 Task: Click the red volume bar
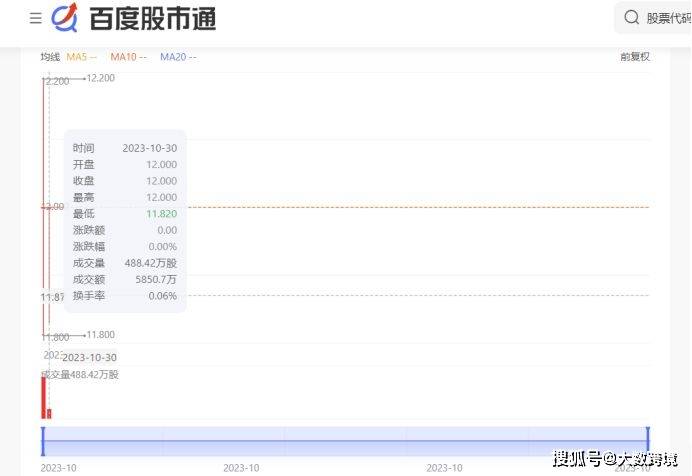coord(43,398)
